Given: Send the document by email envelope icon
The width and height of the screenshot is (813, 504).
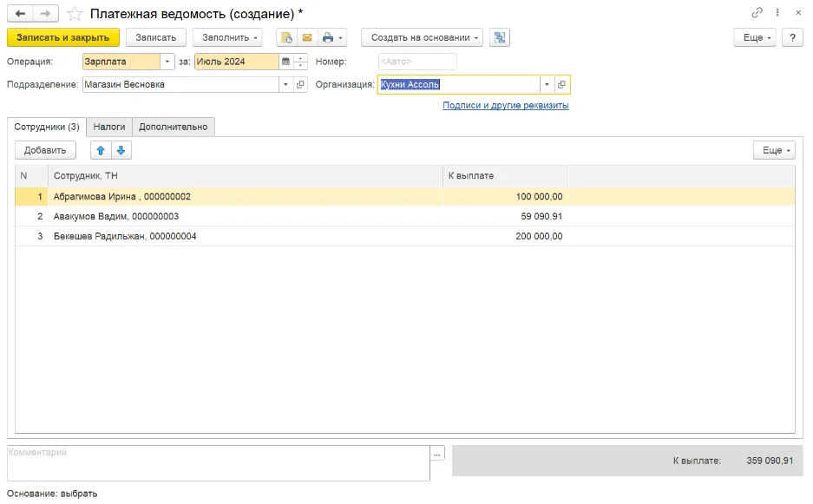Looking at the screenshot, I should point(307,38).
